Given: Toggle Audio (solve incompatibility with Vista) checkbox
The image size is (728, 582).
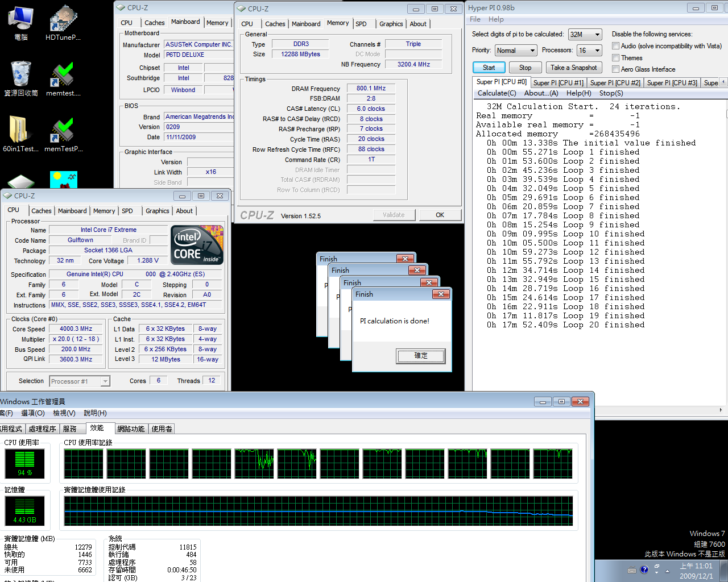Looking at the screenshot, I should (615, 46).
